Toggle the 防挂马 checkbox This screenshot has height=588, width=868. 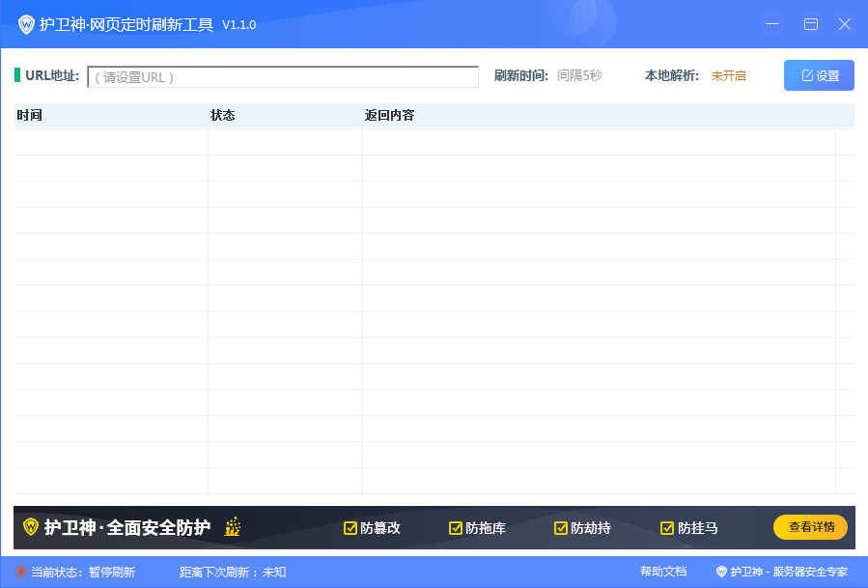(x=667, y=528)
